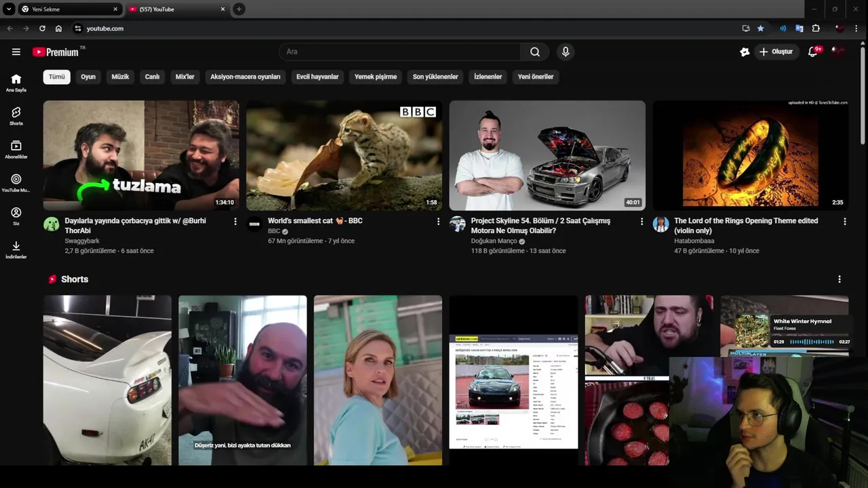868x488 pixels.
Task: Click the search magnifier button
Action: coord(535,52)
